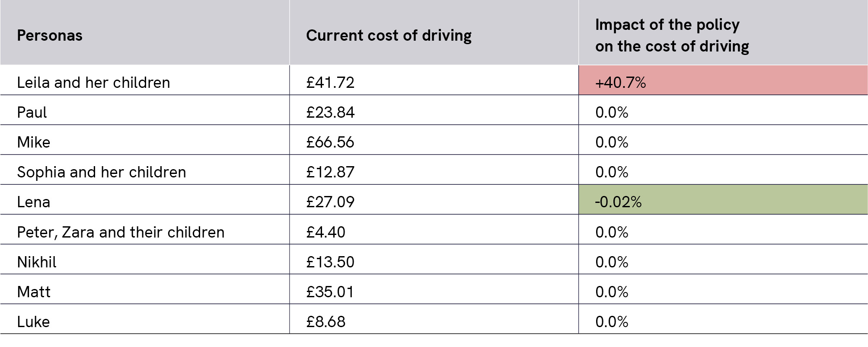
Task: Click the £4.40 cost value
Action: click(325, 232)
